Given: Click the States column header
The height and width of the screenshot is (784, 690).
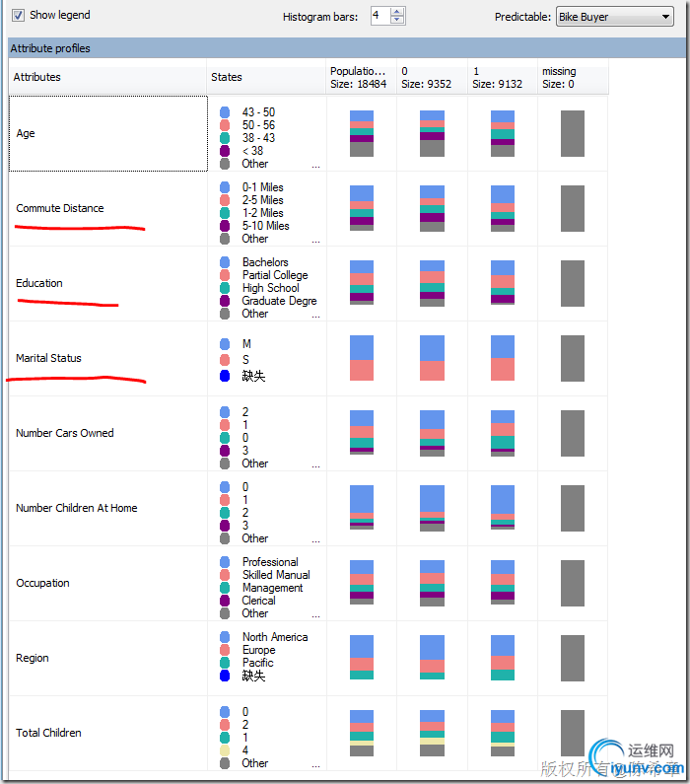Looking at the screenshot, I should pyautogui.click(x=266, y=77).
